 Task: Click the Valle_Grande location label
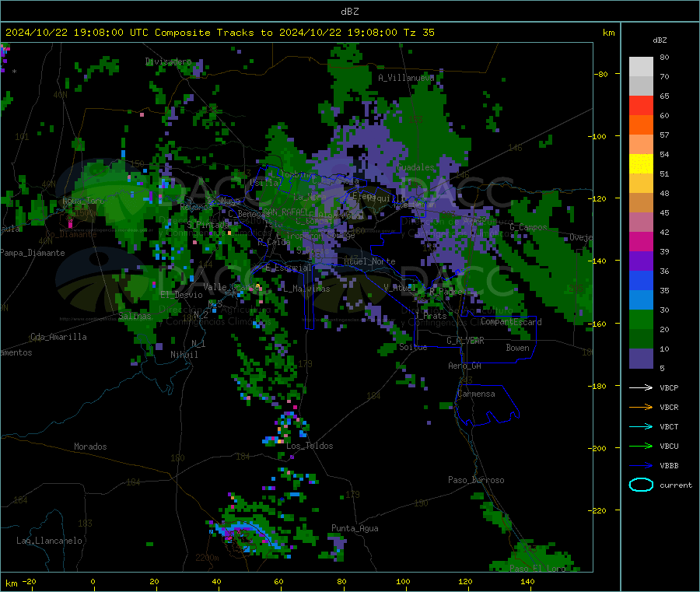coord(231,286)
